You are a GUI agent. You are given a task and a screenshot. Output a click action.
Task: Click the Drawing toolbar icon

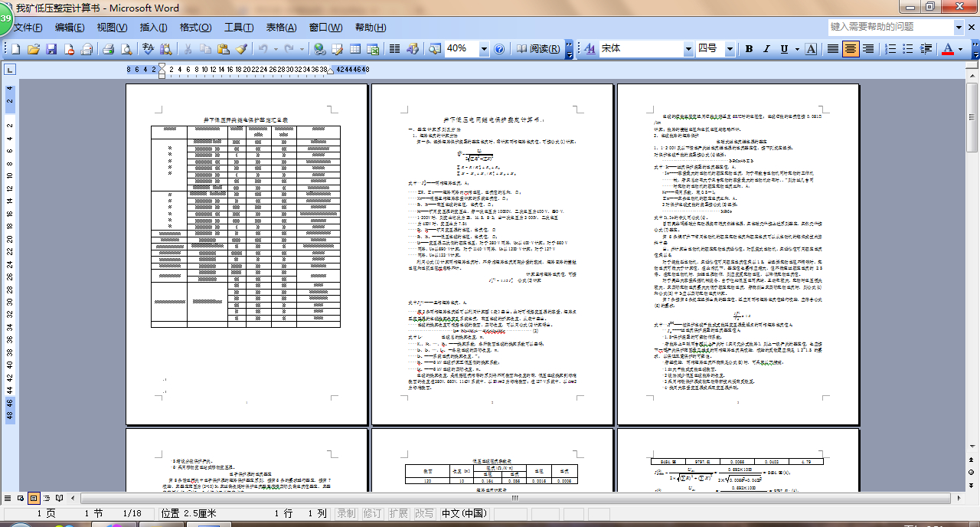pos(412,49)
